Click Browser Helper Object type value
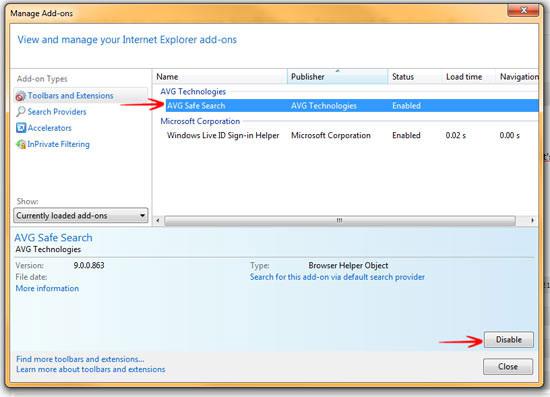Image resolution: width=550 pixels, height=397 pixels. [x=348, y=265]
